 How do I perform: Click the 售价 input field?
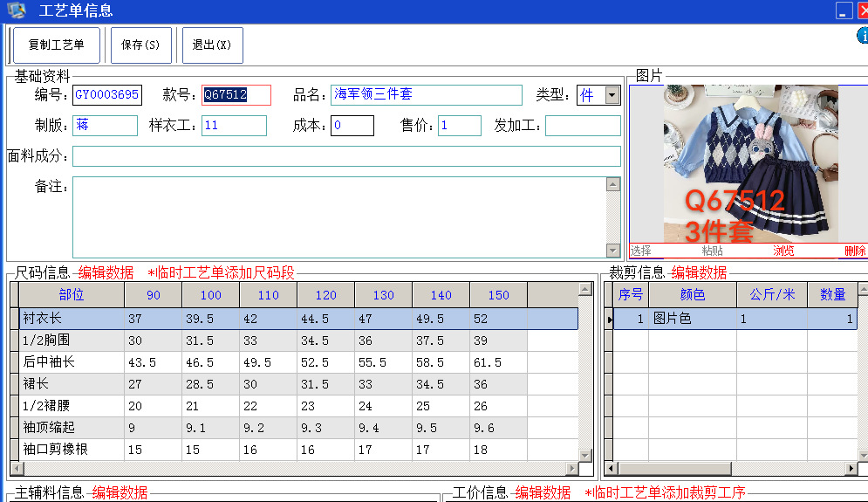pyautogui.click(x=460, y=125)
